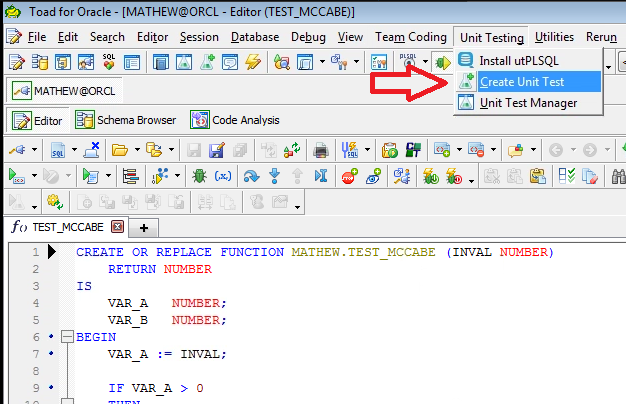Collapse the BEGIN block fold marker on line 6
This screenshot has width=626, height=404.
pos(67,337)
